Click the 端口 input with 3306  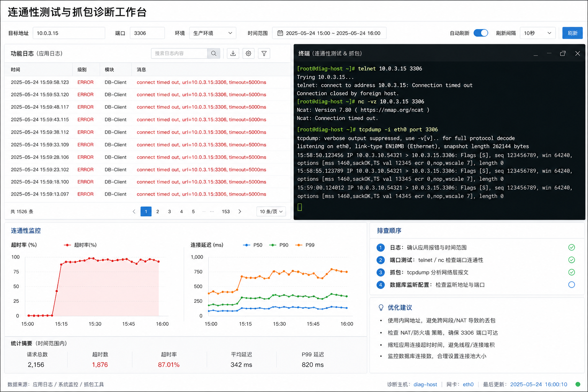(147, 33)
